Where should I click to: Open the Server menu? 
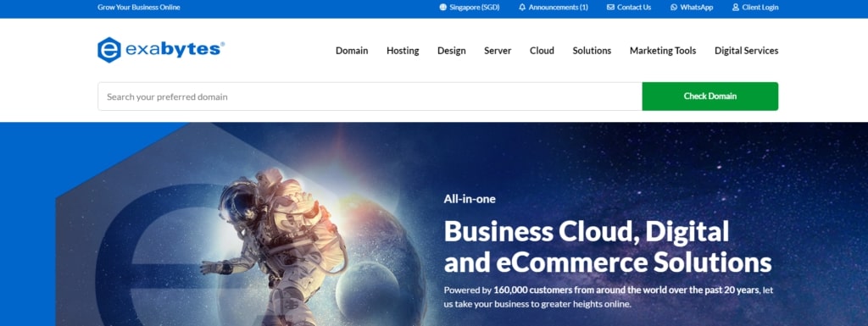coord(498,50)
